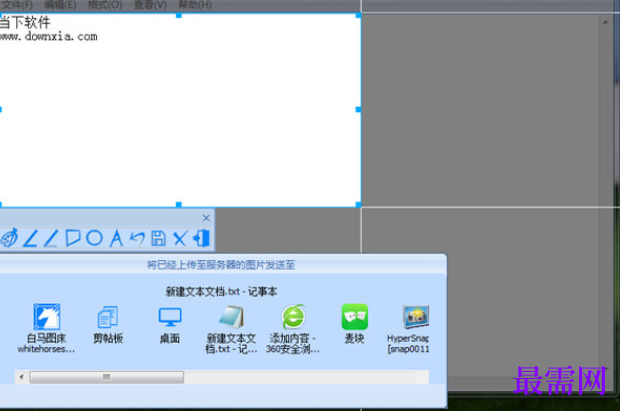Viewport: 625px width, 412px height.
Task: Open the 编辑(E) menu in Notepad
Action: click(60, 5)
